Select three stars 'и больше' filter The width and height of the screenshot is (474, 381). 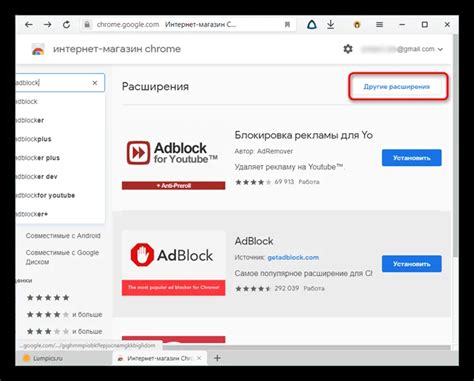point(64,331)
